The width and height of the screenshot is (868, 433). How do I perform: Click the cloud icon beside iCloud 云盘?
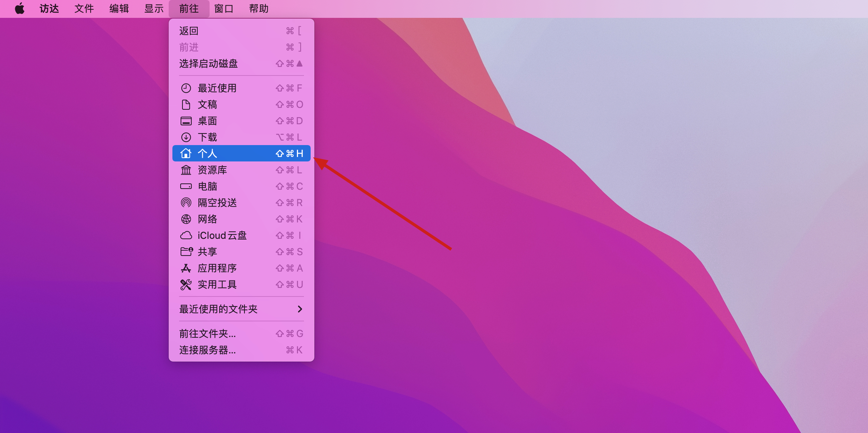pos(186,235)
